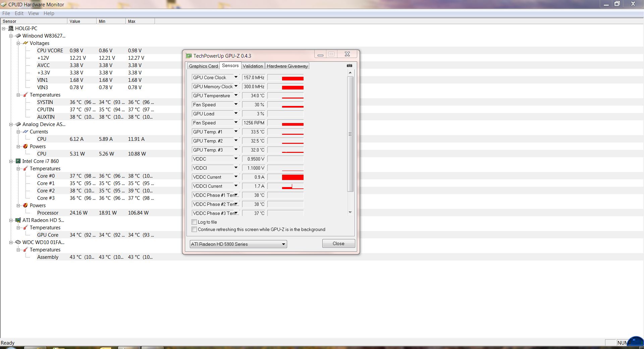Toggle Continue refreshing in background checkbox
This screenshot has height=349, width=644.
[194, 229]
